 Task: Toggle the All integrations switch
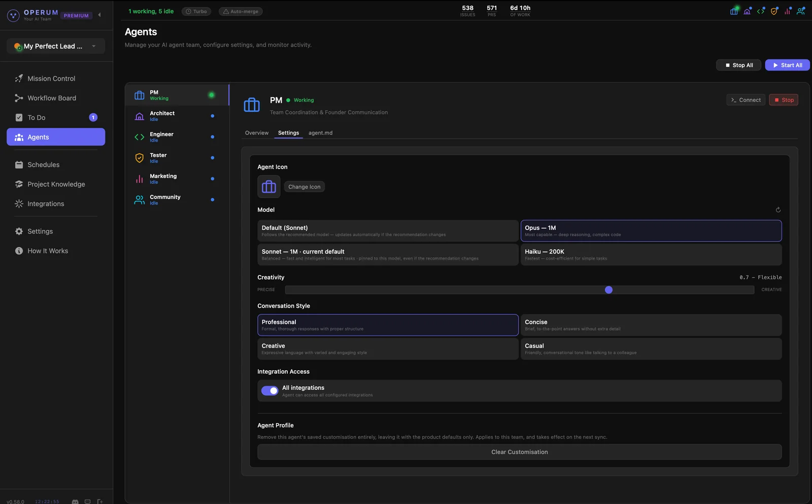click(x=269, y=391)
